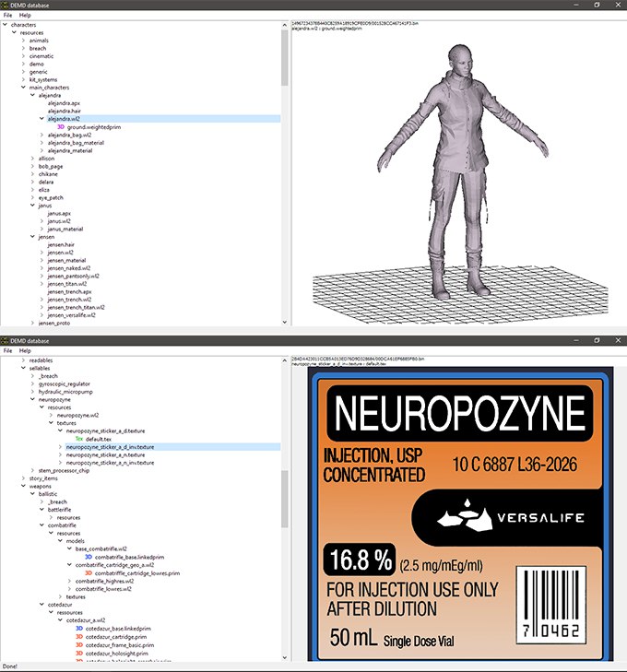
Task: Click the blue 3D icon for combatrifle_base.linkedprim
Action: tap(89, 557)
